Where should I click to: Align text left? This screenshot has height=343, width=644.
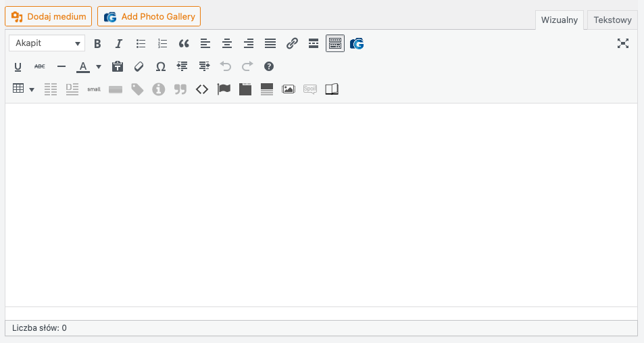(x=205, y=43)
